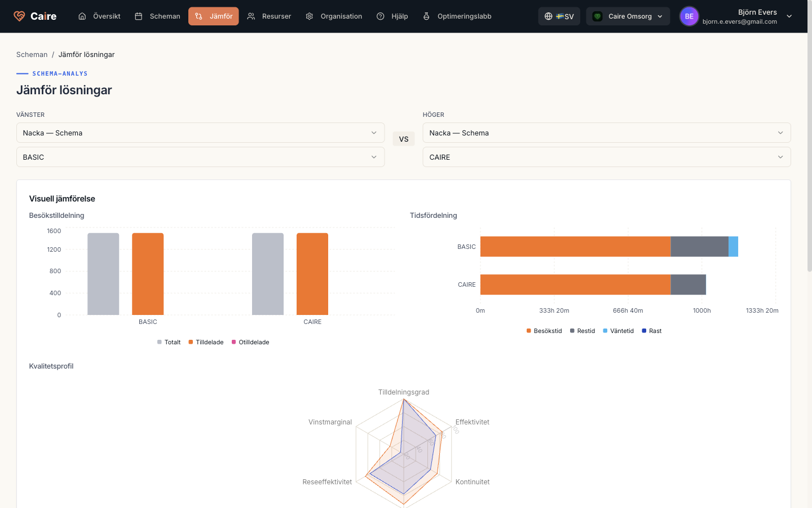Expand the Björn Evers account menu chevron
Viewport: 812px width, 508px height.
(x=789, y=16)
